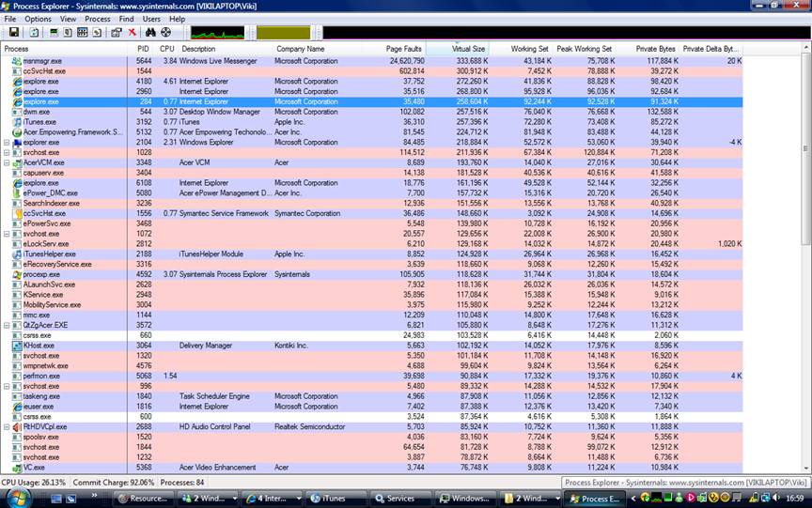Click the scroll-up arrow of process list
Viewport: 812px width, 508px height.
pos(806,48)
